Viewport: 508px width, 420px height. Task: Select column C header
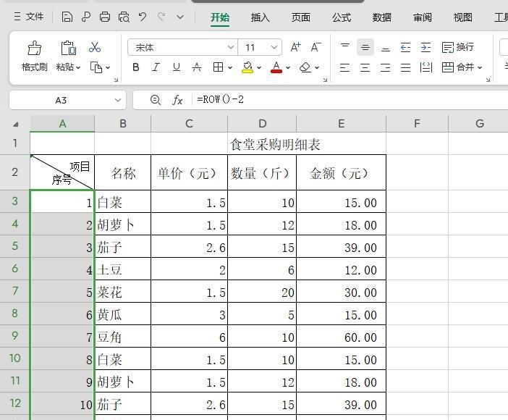click(x=189, y=124)
